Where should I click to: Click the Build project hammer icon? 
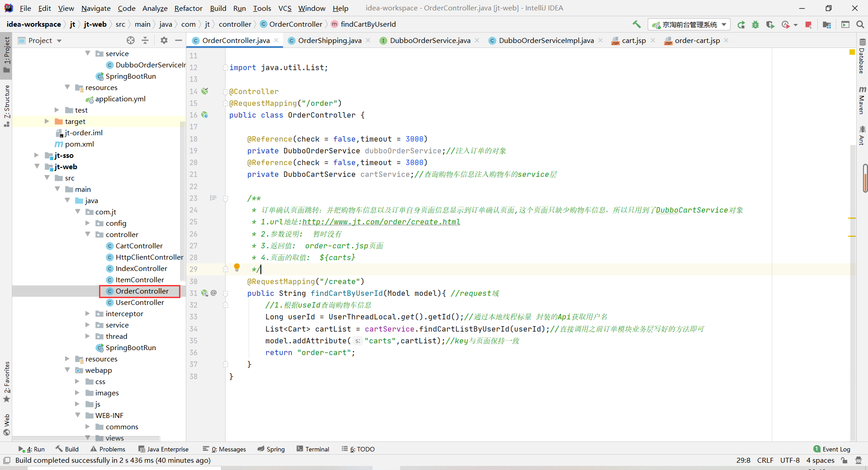click(x=637, y=24)
